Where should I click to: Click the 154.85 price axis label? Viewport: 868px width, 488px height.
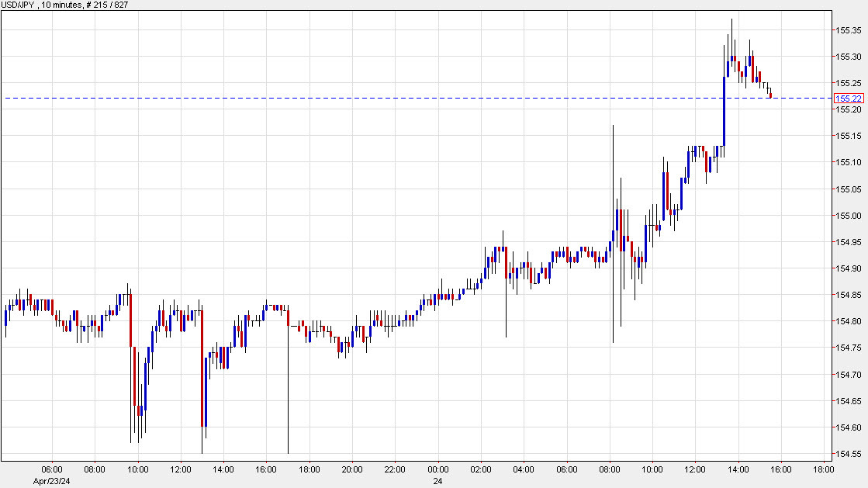pyautogui.click(x=848, y=295)
